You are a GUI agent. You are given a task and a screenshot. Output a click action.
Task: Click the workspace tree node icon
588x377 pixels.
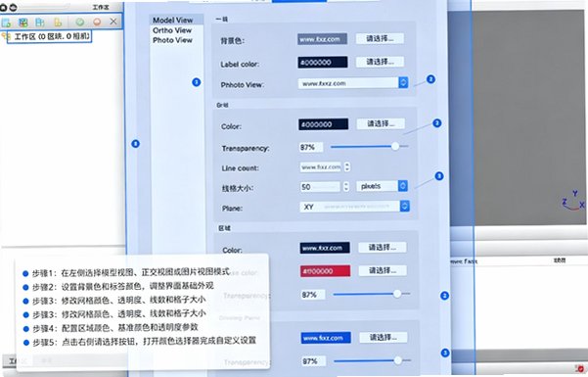5,36
